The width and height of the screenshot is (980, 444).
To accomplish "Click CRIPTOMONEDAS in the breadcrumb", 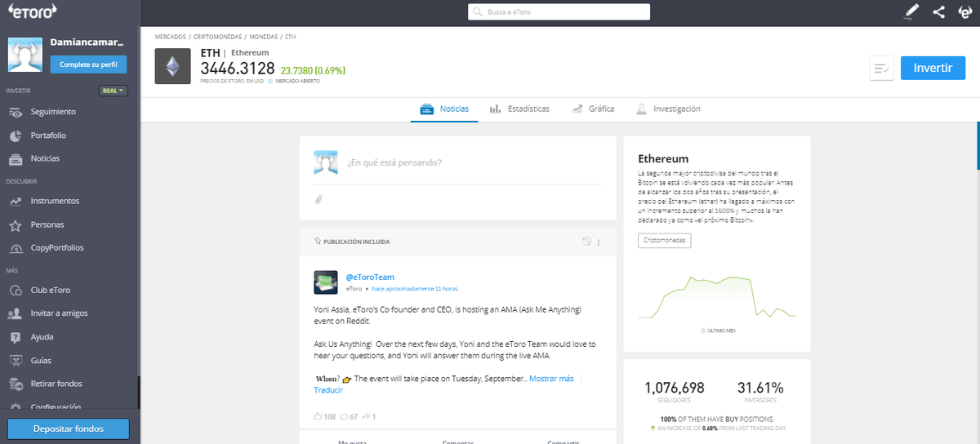I will [217, 38].
